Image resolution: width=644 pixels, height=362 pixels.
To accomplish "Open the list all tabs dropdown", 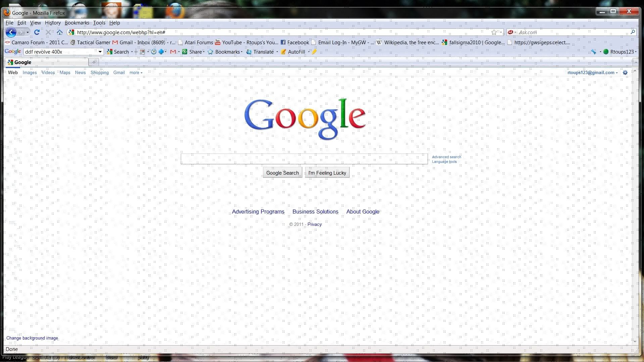I will coord(635,62).
